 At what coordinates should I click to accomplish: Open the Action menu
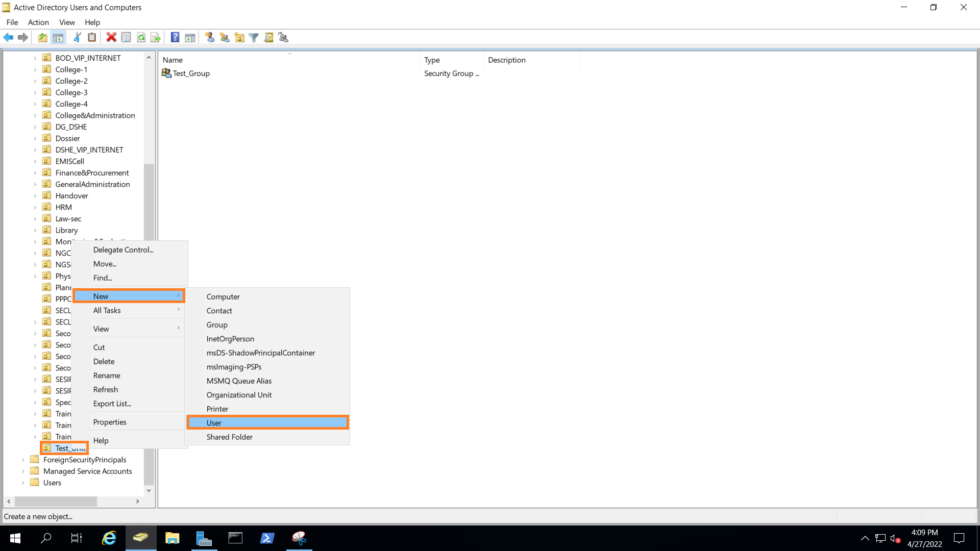[x=38, y=22]
